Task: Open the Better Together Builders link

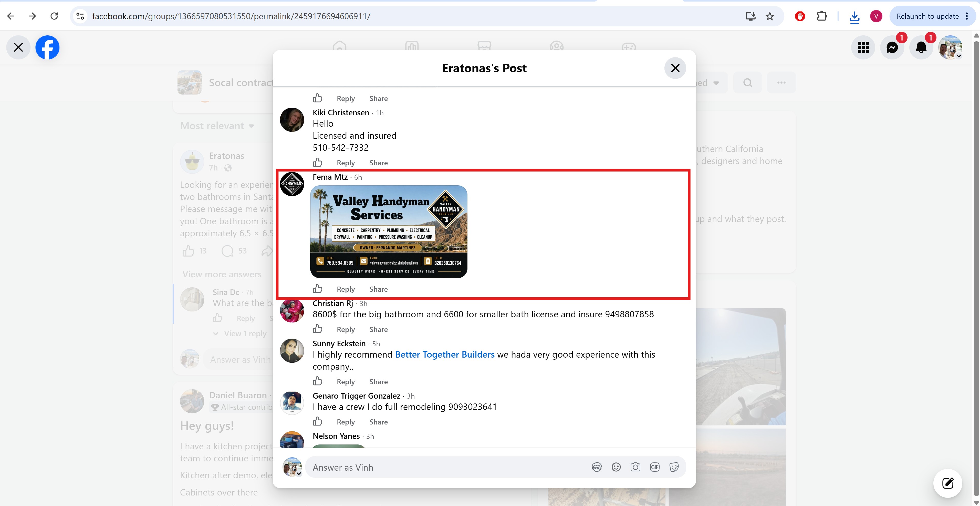Action: (x=445, y=355)
